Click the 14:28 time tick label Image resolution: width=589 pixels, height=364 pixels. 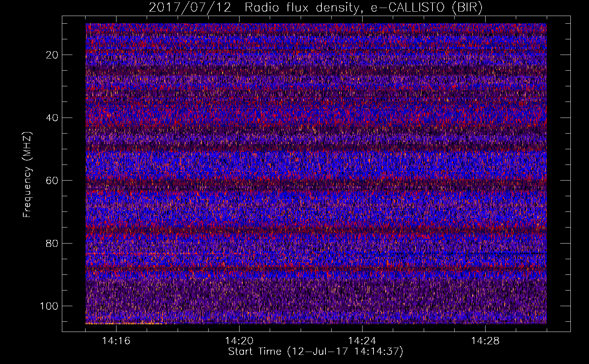point(485,341)
